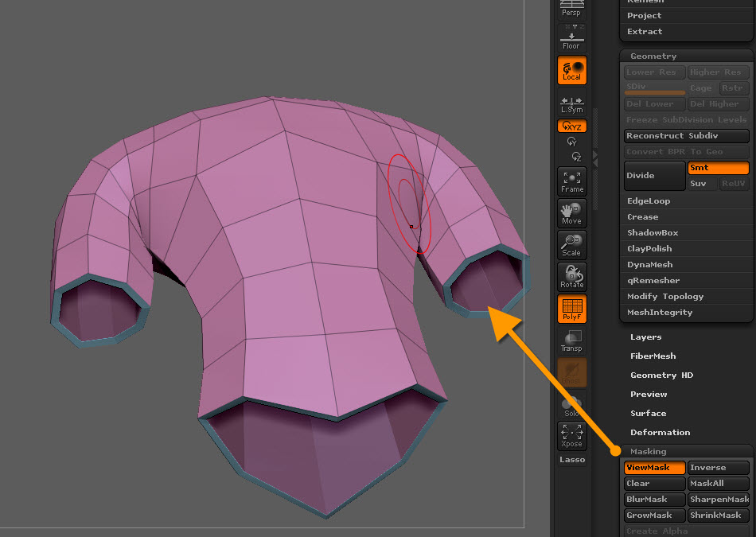Click the Lower Res button
This screenshot has height=537, width=756.
(x=654, y=72)
